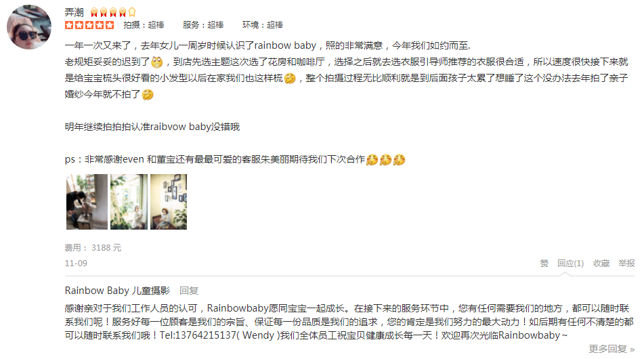The height and width of the screenshot is (359, 644).
Task: Open 回应(1) replies
Action: coord(570,263)
